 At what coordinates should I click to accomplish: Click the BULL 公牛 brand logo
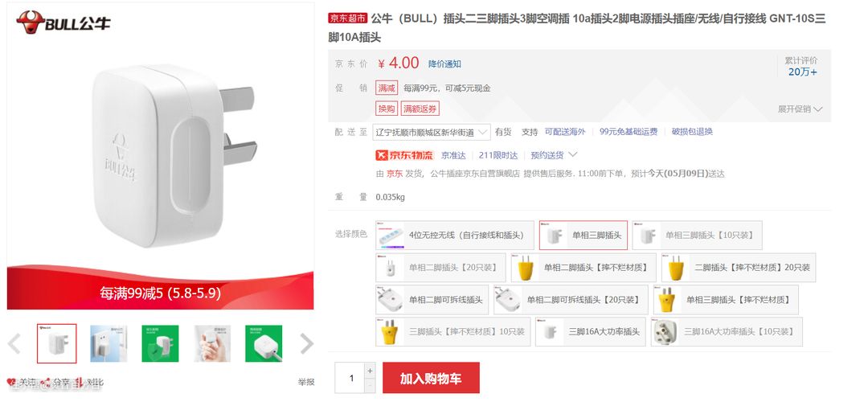[x=63, y=23]
